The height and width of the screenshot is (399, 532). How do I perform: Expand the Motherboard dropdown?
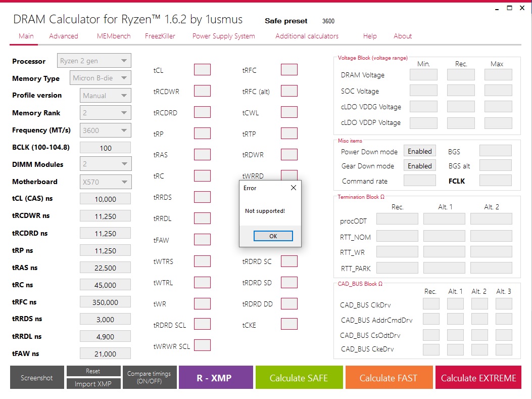[106, 182]
